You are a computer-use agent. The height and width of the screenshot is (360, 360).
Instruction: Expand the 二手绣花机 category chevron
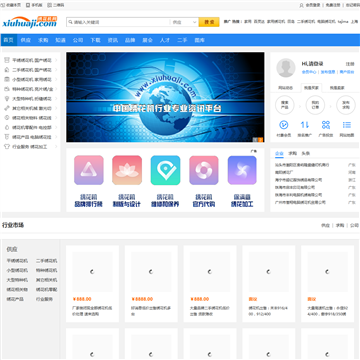pyautogui.click(x=56, y=70)
